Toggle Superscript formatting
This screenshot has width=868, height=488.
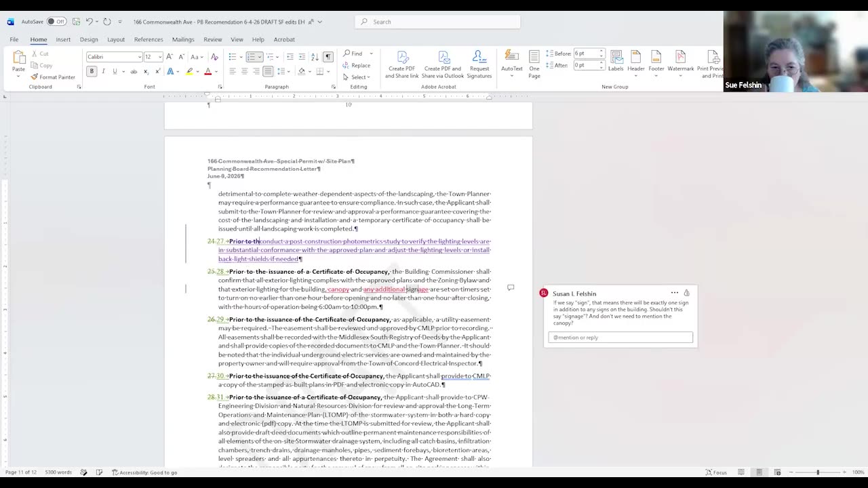coord(157,71)
